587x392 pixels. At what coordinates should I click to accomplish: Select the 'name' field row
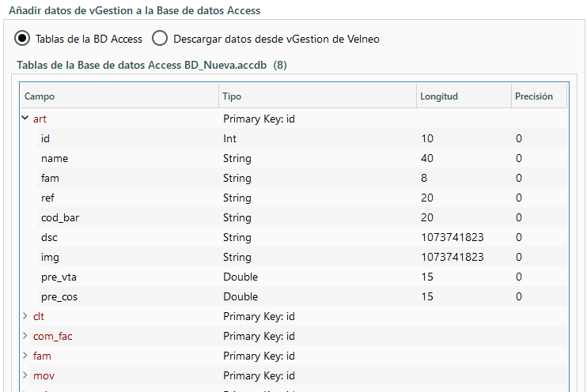click(x=54, y=158)
